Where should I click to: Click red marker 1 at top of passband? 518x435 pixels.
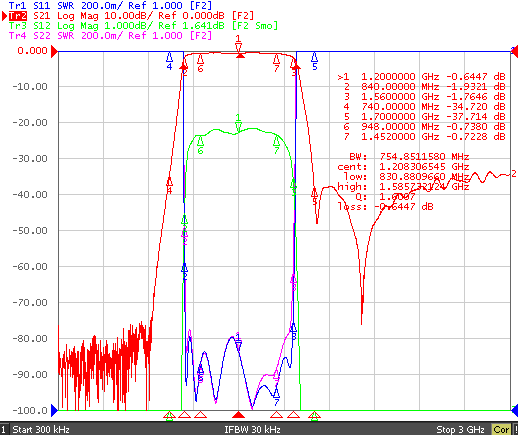coord(238,44)
